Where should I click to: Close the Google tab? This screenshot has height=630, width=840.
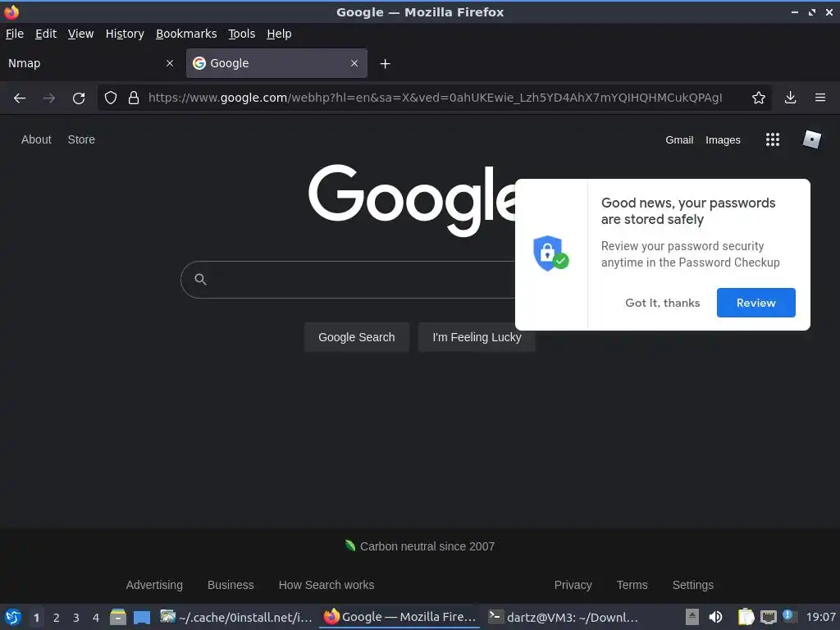354,63
